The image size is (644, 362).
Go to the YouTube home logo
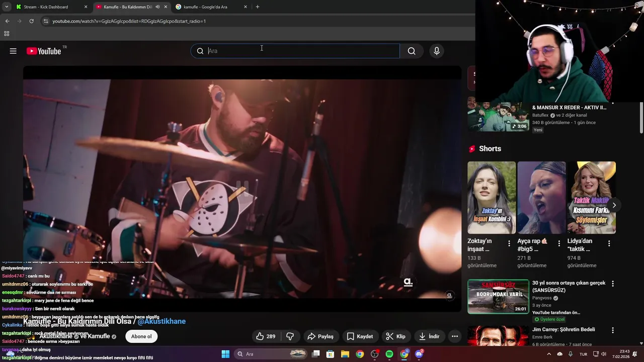pos(44,51)
